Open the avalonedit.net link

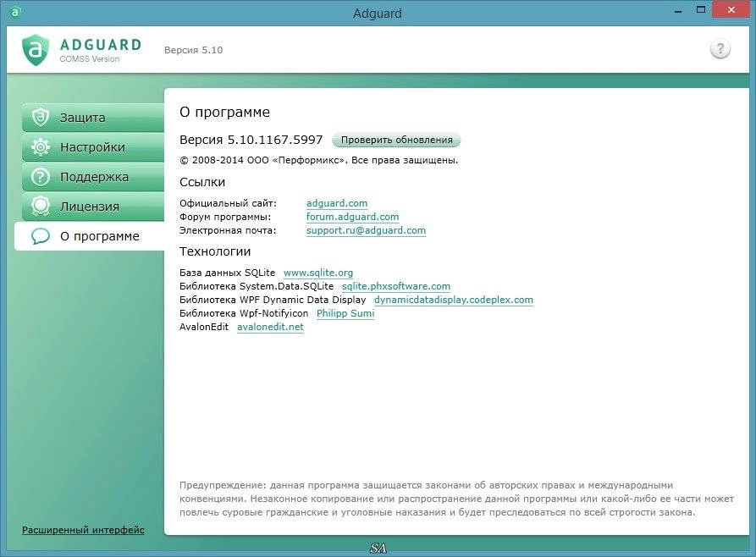tap(270, 327)
